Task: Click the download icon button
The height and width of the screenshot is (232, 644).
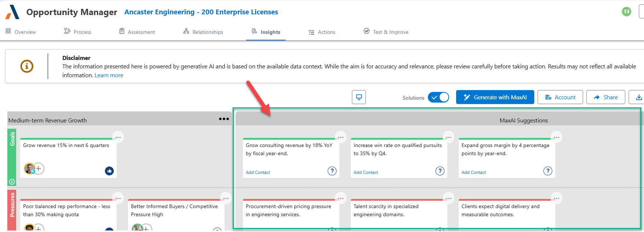Action: click(638, 97)
